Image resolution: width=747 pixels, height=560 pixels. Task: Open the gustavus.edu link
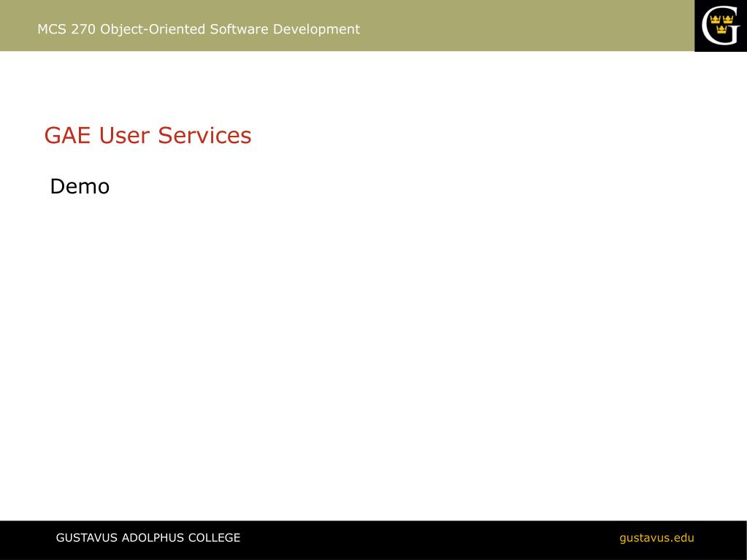coord(656,538)
